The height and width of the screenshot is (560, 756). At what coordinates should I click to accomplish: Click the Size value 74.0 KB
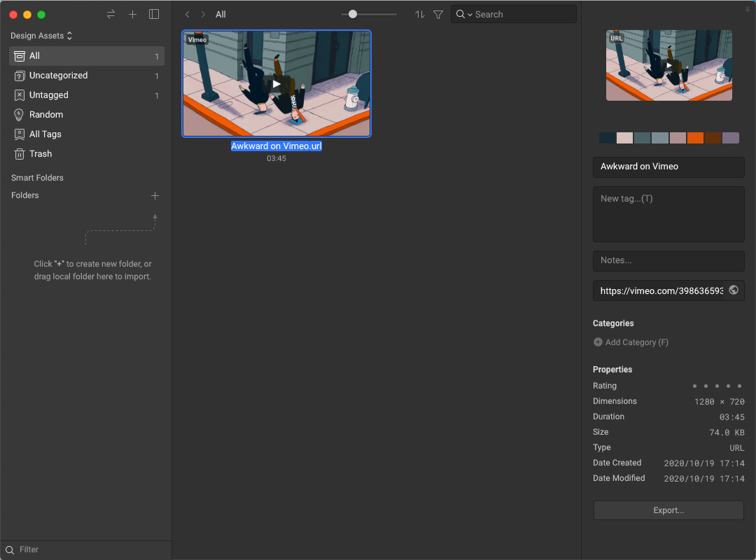(x=727, y=433)
